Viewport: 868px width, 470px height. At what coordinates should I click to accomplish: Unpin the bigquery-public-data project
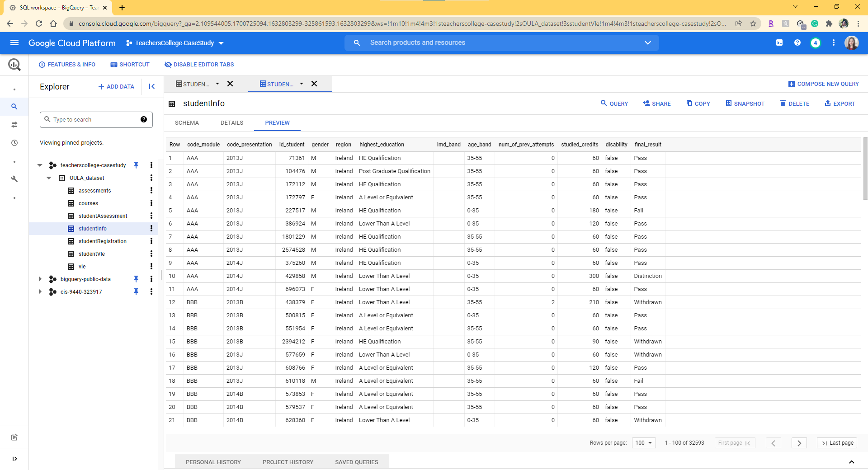136,279
